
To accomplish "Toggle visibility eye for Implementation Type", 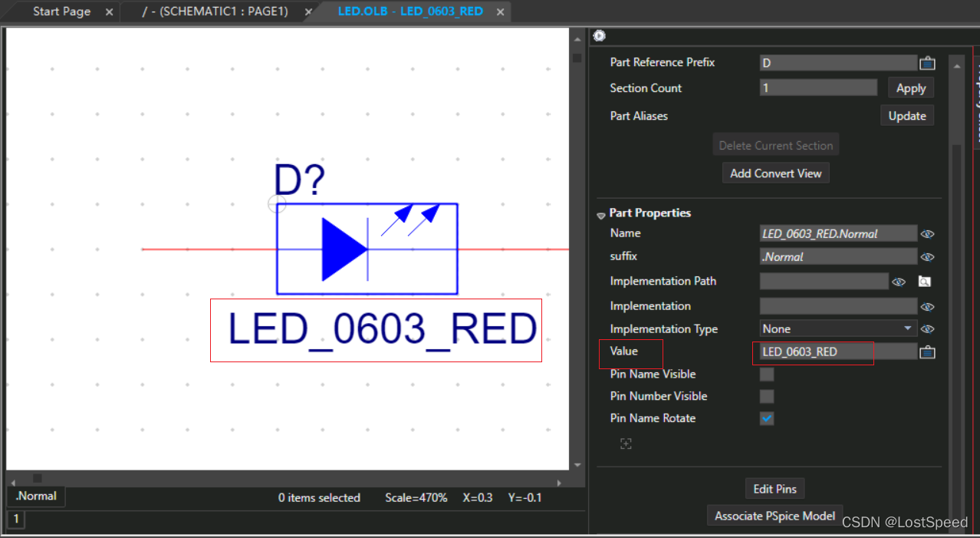I will pos(927,329).
